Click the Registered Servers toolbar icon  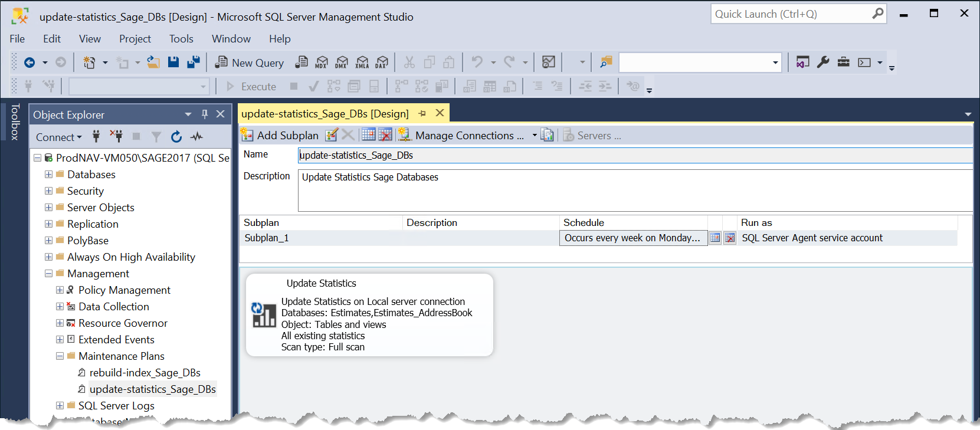tap(802, 62)
